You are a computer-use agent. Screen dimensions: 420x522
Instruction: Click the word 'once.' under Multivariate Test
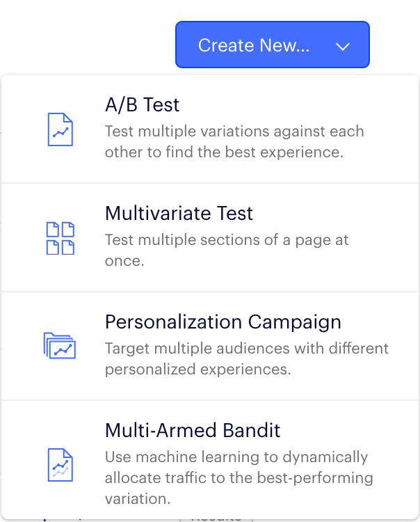124,261
